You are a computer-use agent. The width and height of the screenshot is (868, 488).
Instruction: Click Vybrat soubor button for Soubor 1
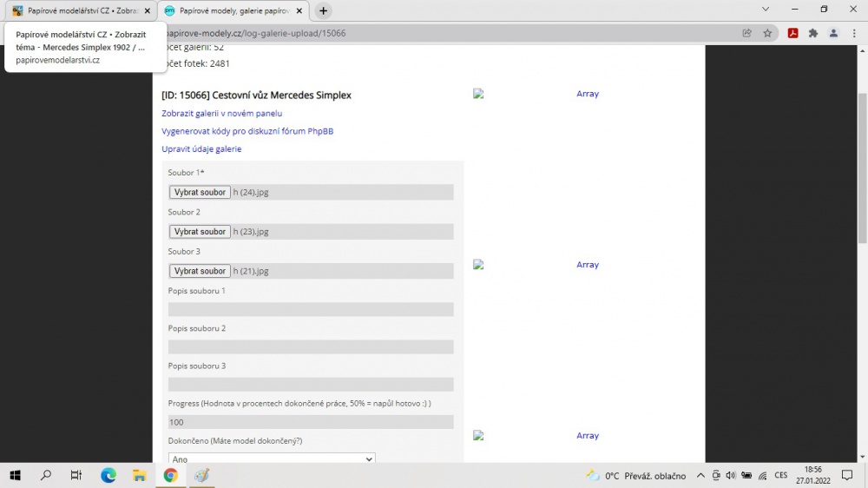pyautogui.click(x=200, y=192)
